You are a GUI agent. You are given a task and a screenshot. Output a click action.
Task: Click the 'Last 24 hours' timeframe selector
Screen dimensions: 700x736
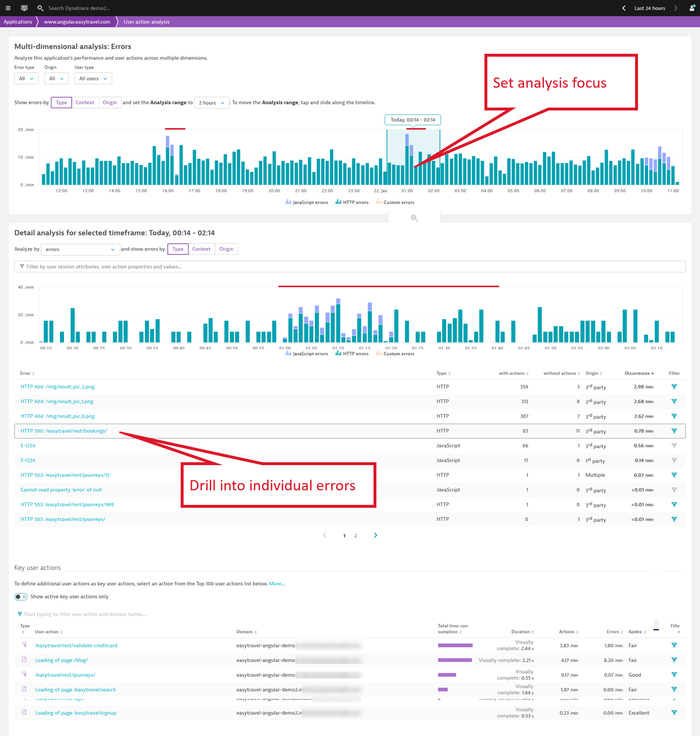pos(650,8)
